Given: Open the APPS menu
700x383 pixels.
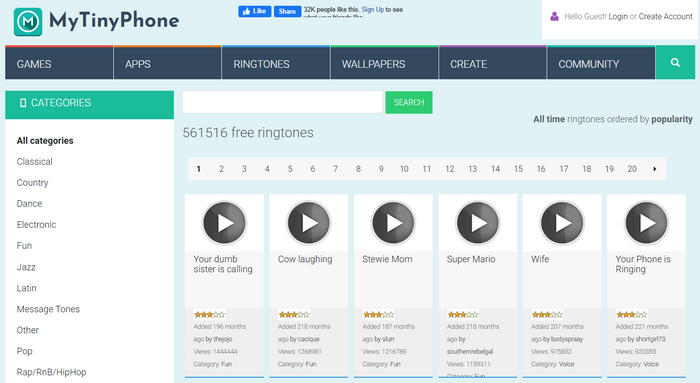Looking at the screenshot, I should click(167, 63).
